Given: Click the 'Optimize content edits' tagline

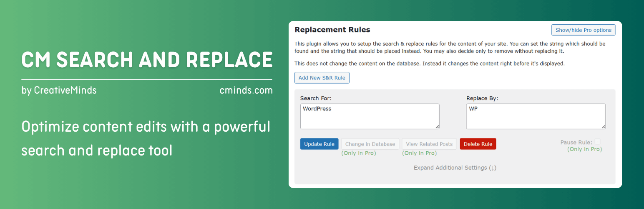Looking at the screenshot, I should click(146, 138).
